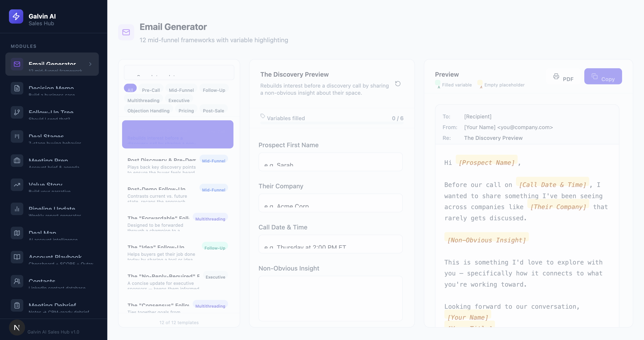Click the reset icon in Discovery Preview card
Screen dimensions: 644x340
click(398, 84)
